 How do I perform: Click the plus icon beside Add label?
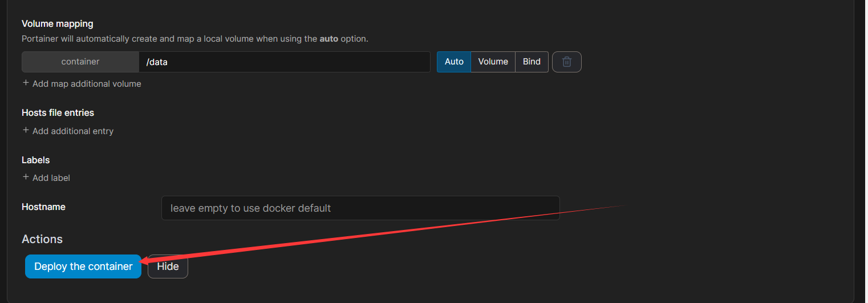[x=26, y=177]
